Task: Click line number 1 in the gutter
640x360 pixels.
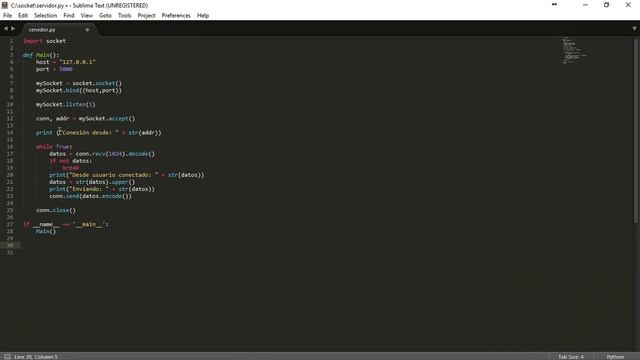Action: coord(11,41)
